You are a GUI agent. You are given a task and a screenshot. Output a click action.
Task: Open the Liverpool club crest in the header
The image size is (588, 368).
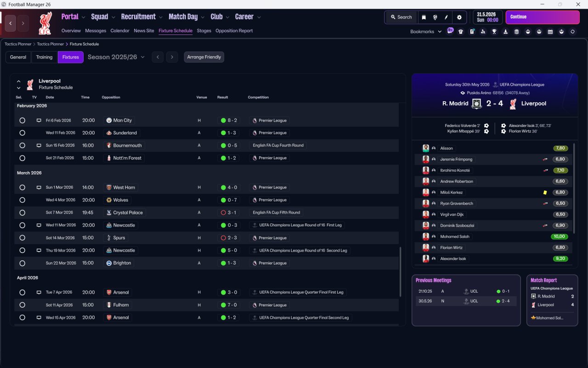45,23
